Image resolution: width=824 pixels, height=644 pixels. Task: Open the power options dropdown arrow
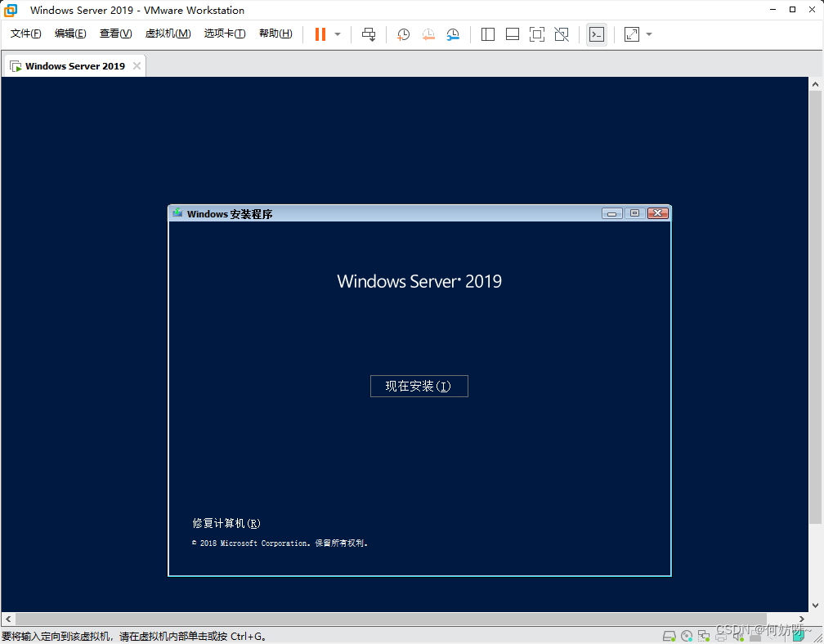coord(338,34)
